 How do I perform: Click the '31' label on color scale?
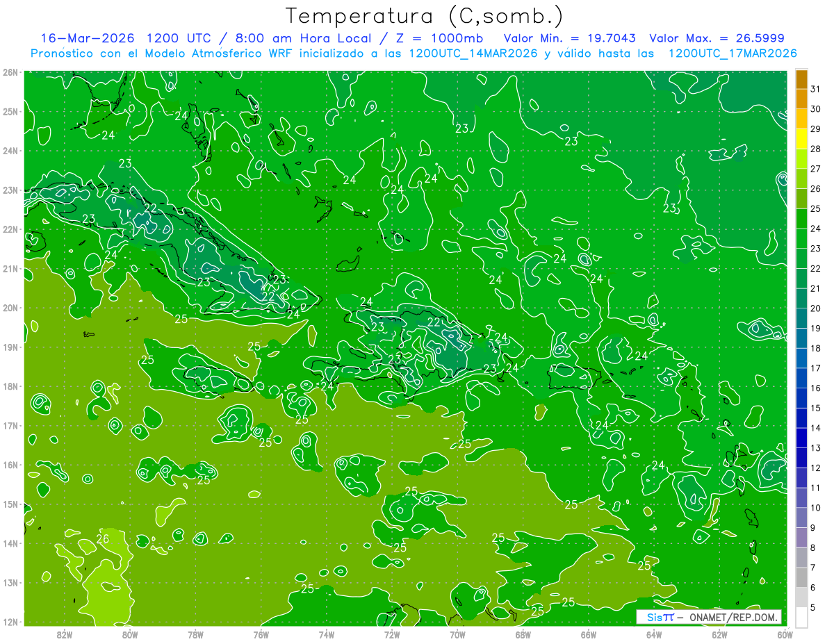tap(816, 89)
